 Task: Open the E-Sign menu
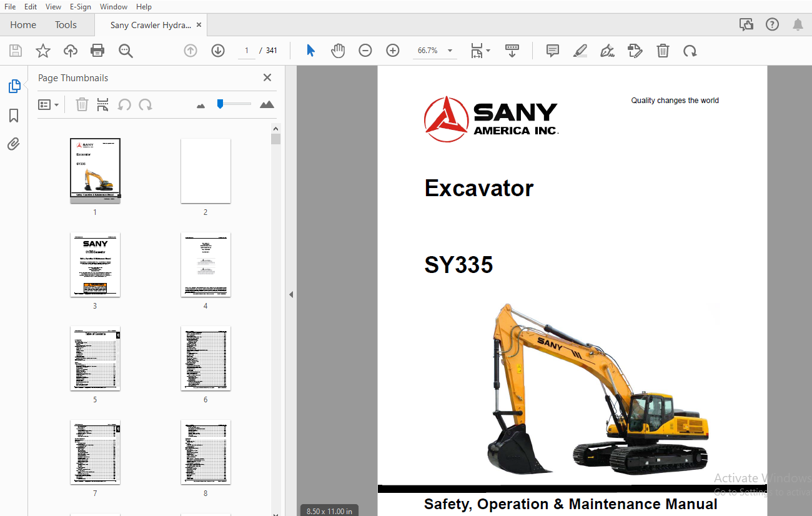(x=80, y=6)
